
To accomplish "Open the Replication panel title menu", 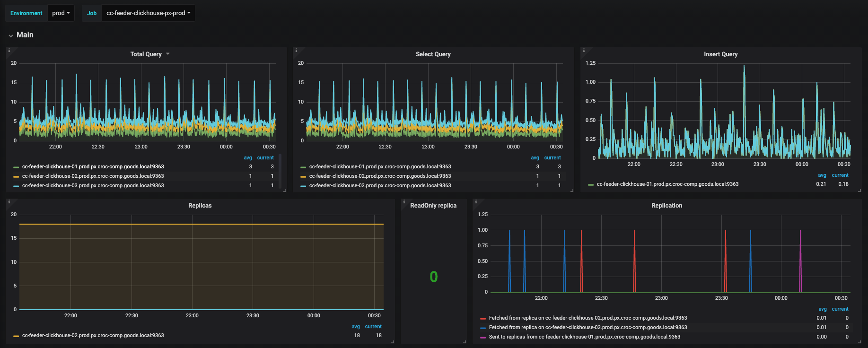I will point(666,206).
